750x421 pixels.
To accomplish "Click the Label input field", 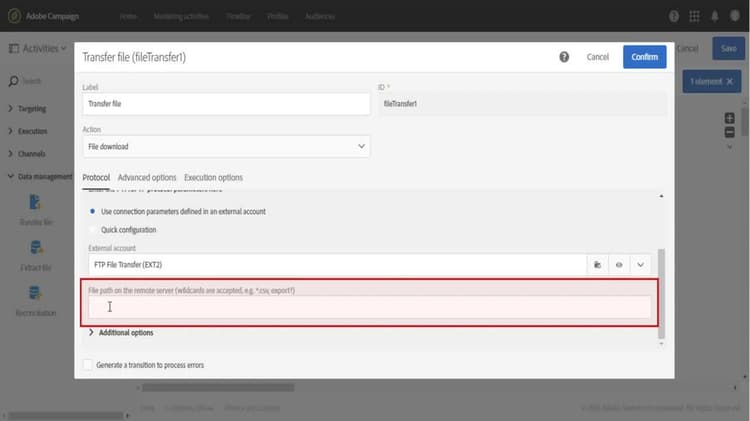I will tap(226, 104).
